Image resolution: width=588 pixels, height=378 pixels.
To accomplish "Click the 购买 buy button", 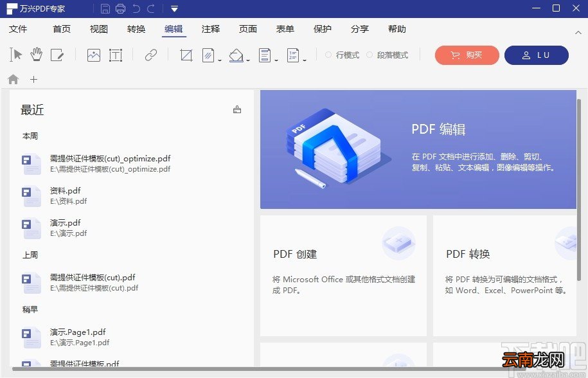I will click(x=467, y=55).
